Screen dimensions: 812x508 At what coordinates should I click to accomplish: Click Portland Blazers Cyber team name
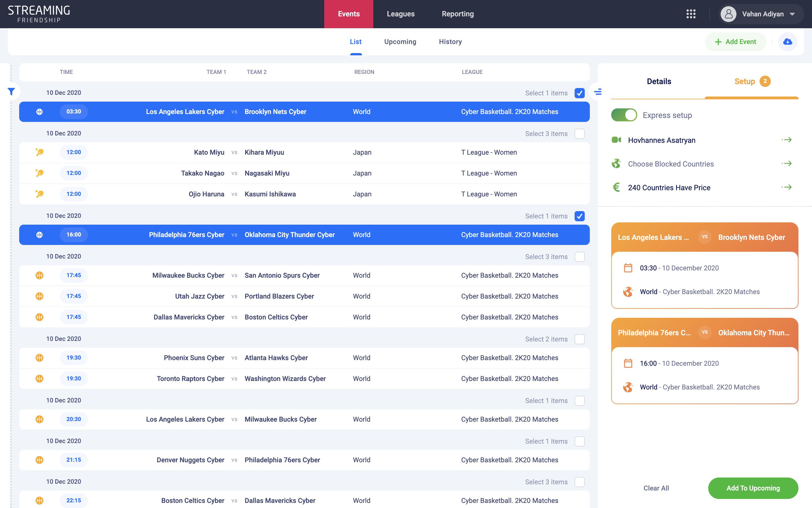coord(279,296)
